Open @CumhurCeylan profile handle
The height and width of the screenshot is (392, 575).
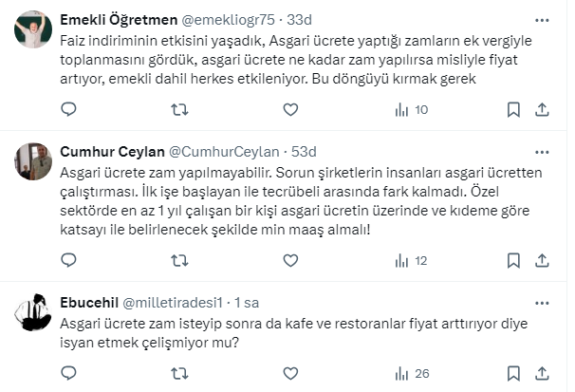[x=223, y=152]
